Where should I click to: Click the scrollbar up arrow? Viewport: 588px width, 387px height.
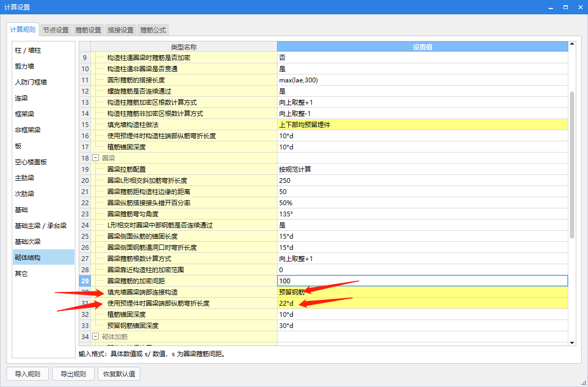572,44
